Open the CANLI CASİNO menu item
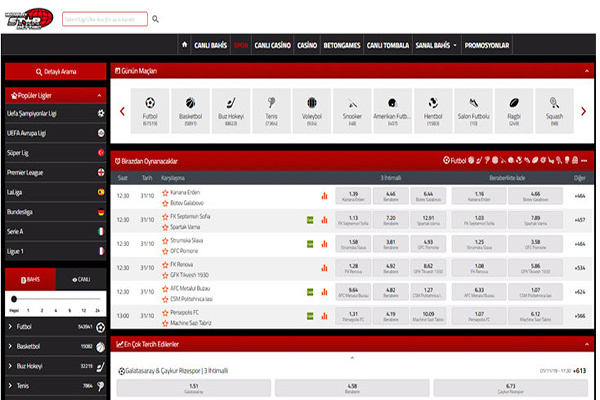Viewport: 600px width, 400px height. tap(273, 45)
